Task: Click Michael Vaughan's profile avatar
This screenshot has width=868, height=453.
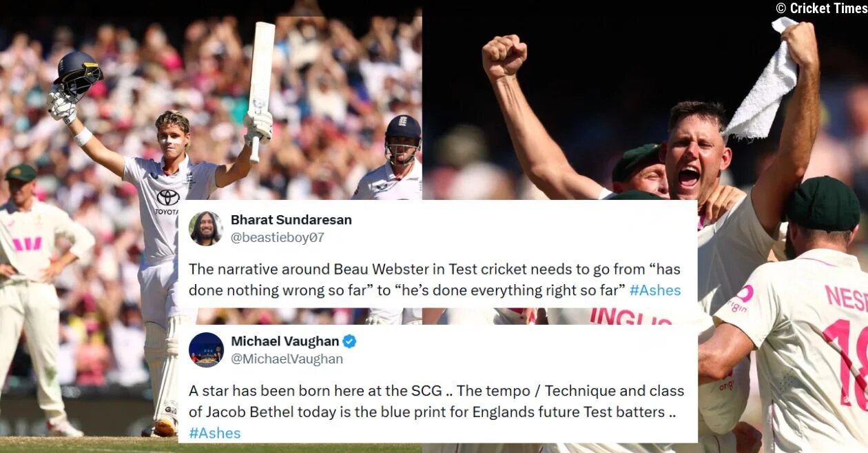Action: tap(206, 350)
